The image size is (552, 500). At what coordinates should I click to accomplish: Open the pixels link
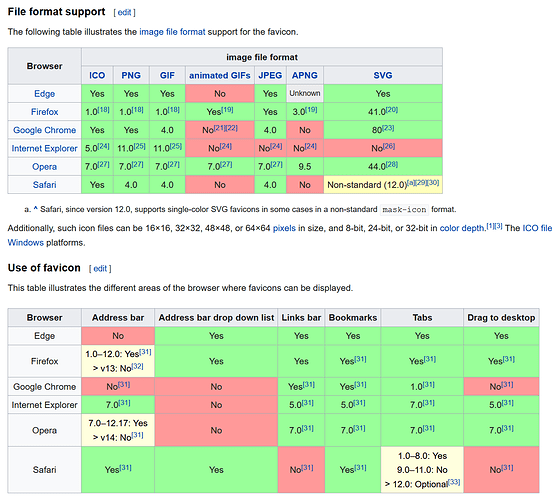[284, 228]
